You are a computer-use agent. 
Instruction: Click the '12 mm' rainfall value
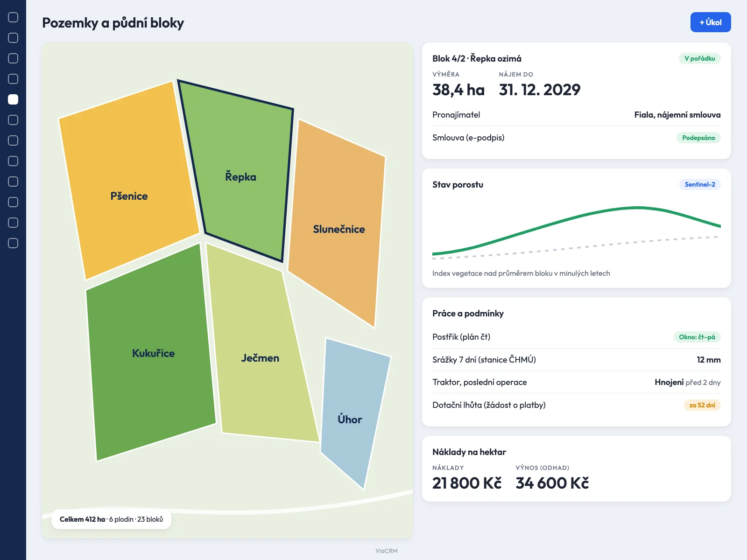coord(709,360)
